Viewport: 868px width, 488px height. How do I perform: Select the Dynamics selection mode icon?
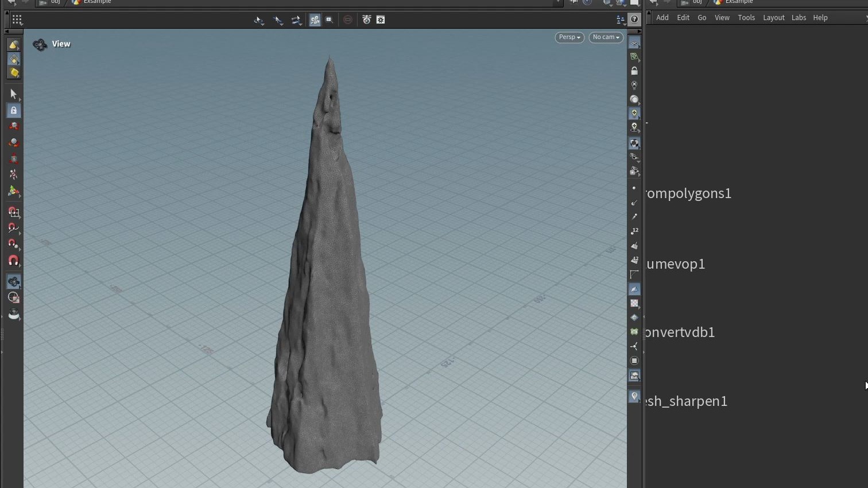(14, 73)
